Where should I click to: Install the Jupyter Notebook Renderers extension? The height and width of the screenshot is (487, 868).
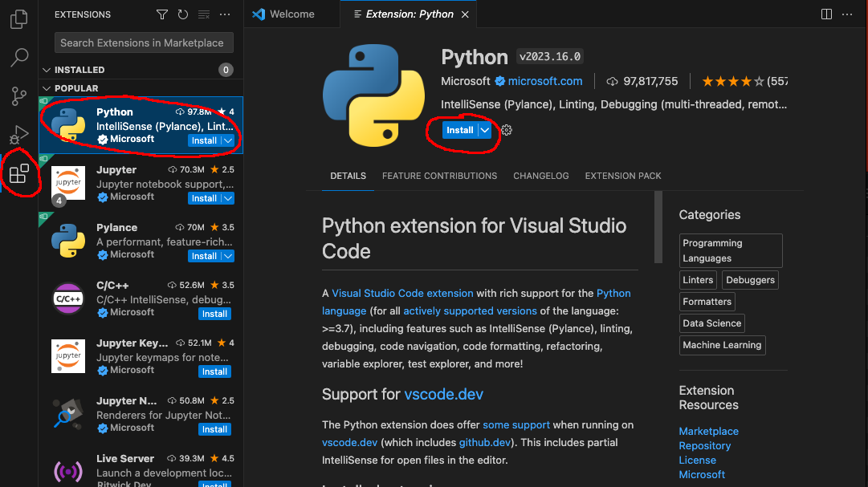click(214, 429)
